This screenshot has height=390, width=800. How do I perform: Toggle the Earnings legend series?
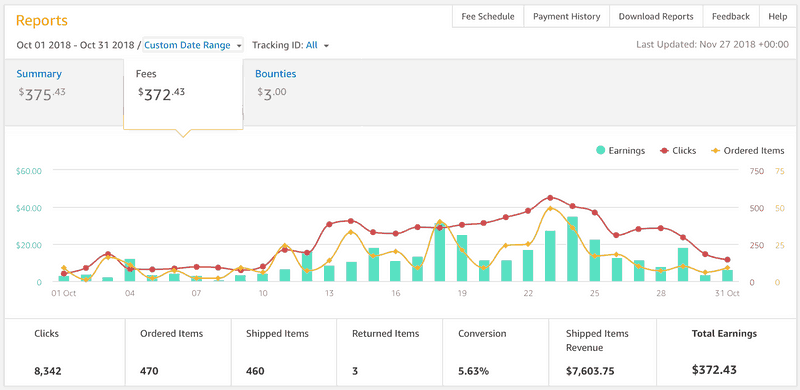(620, 151)
